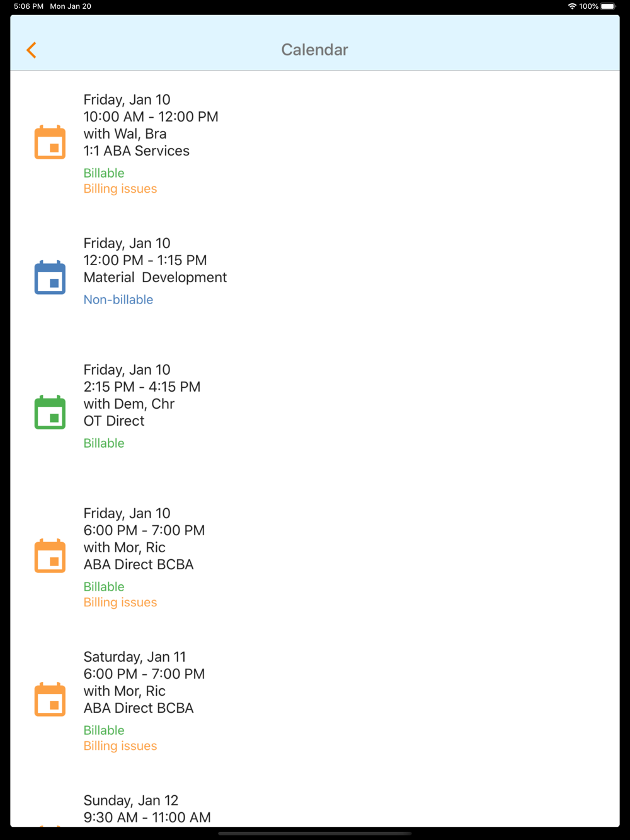Tap the battery status icon
Viewport: 630px width, 840px height.
(x=608, y=6)
